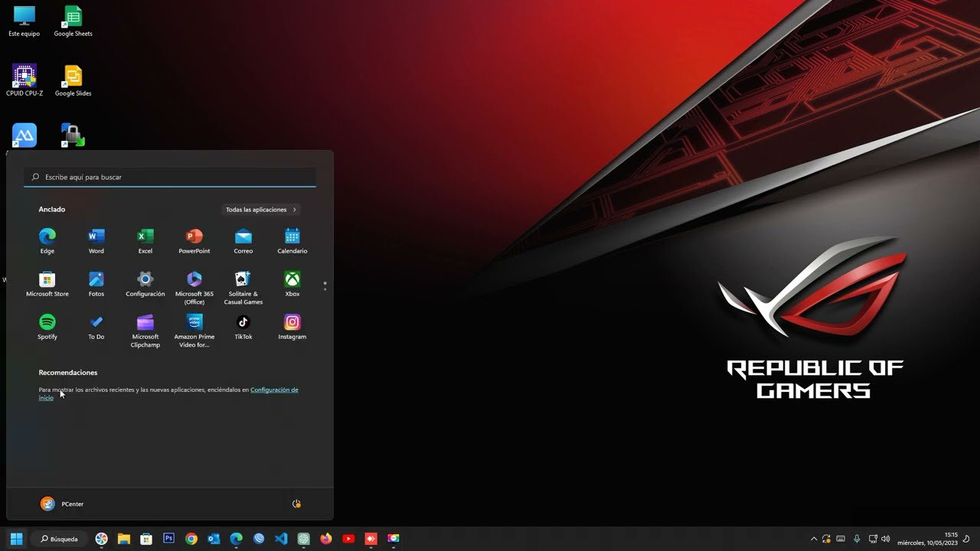Select Google Sheets desktop shortcut
Screen dimensions: 980x551
[x=73, y=21]
